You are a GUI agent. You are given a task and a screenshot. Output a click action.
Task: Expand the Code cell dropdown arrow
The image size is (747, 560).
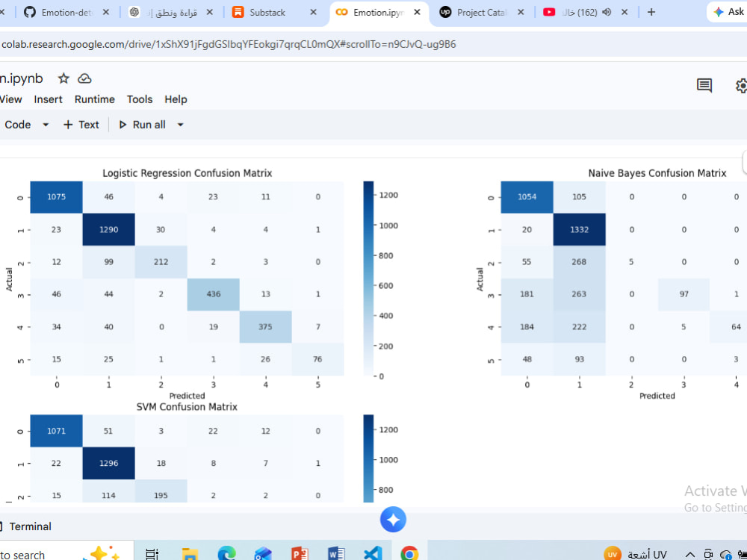click(46, 125)
